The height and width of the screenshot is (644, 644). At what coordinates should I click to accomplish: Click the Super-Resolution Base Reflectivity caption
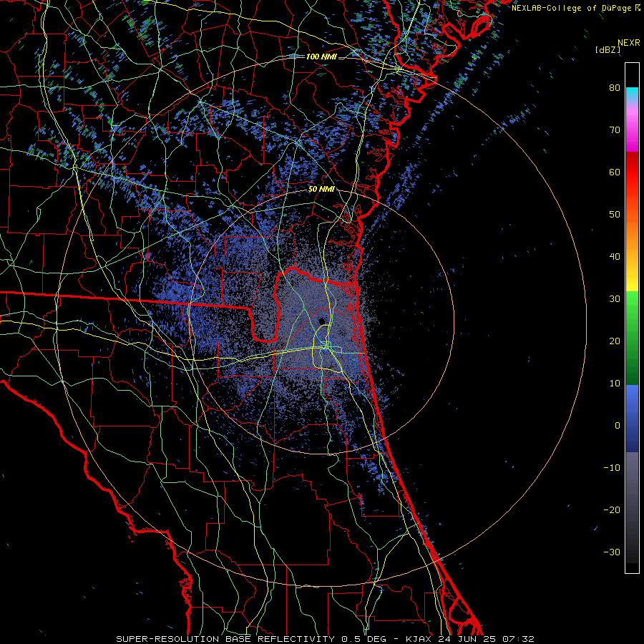pyautogui.click(x=326, y=639)
